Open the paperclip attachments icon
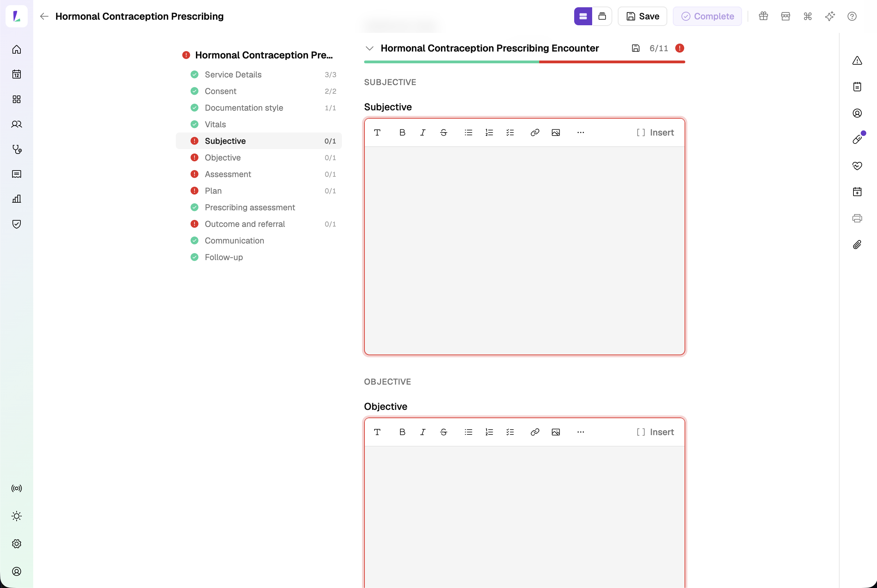 click(857, 245)
